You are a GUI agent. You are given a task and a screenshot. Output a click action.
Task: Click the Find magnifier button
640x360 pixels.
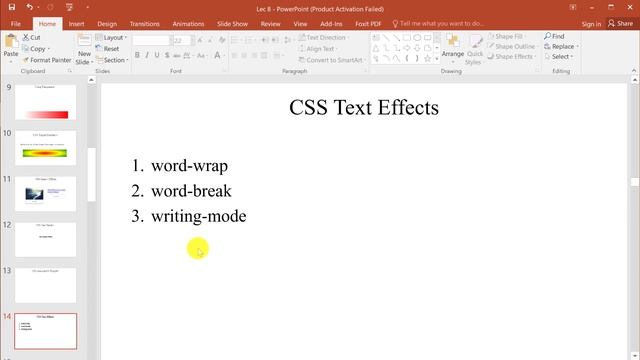coord(554,36)
